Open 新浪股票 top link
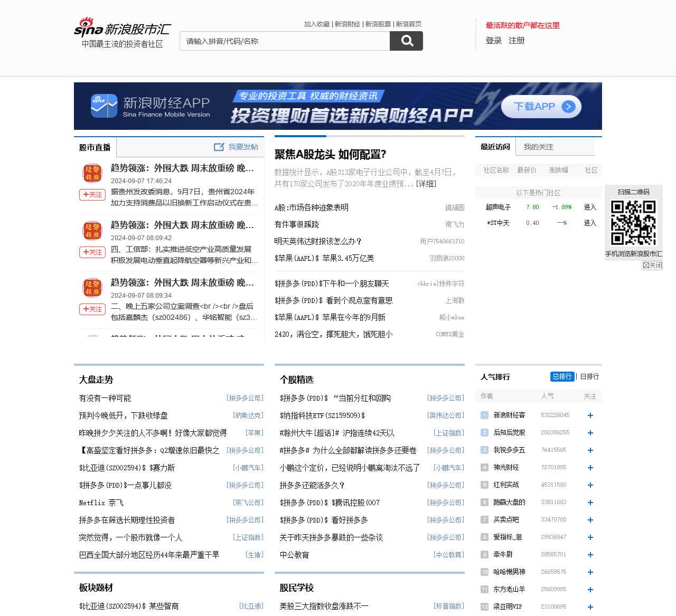Screen dimensions: 676x616 (x=378, y=24)
